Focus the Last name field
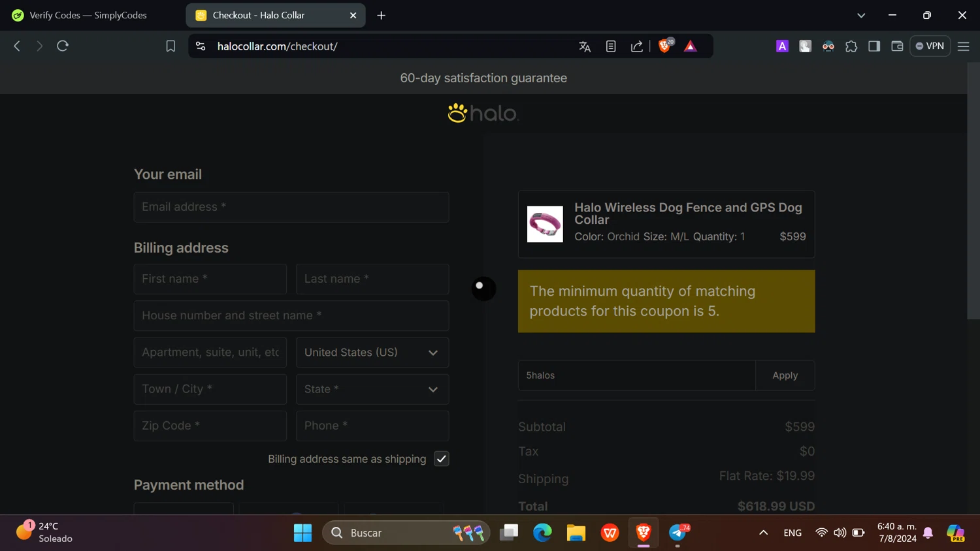 click(x=372, y=279)
